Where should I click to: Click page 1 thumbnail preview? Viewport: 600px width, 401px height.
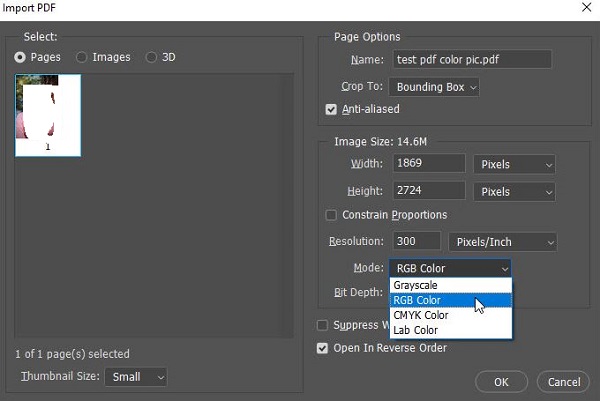tap(48, 115)
